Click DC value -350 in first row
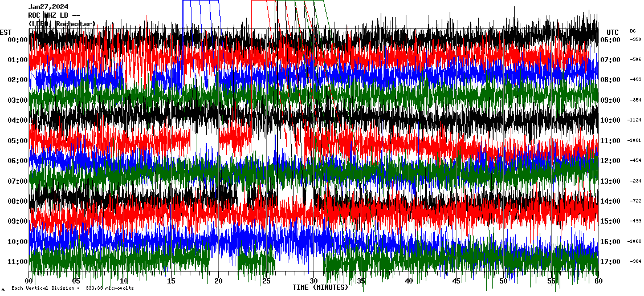The image size is (644, 296). pos(635,40)
